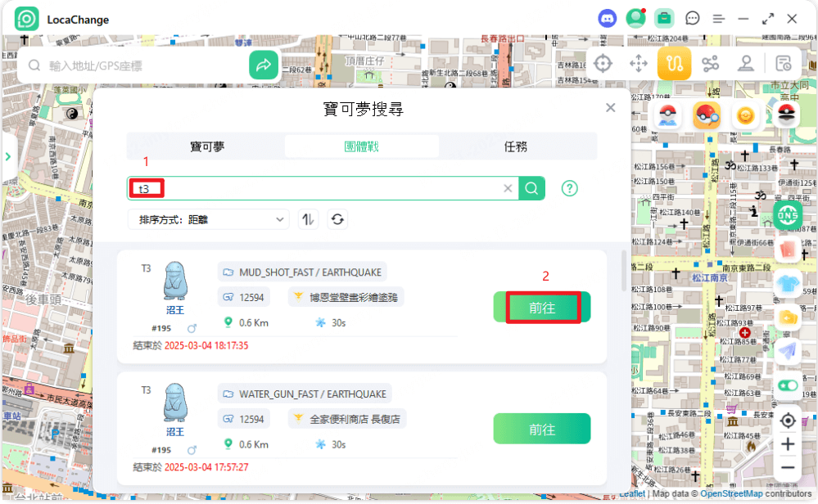This screenshot has height=504, width=818.
Task: Center map on current location
Action: (x=788, y=420)
